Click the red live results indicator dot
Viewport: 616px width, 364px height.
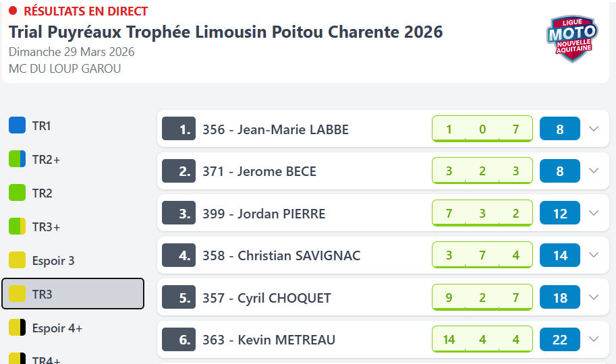point(13,11)
